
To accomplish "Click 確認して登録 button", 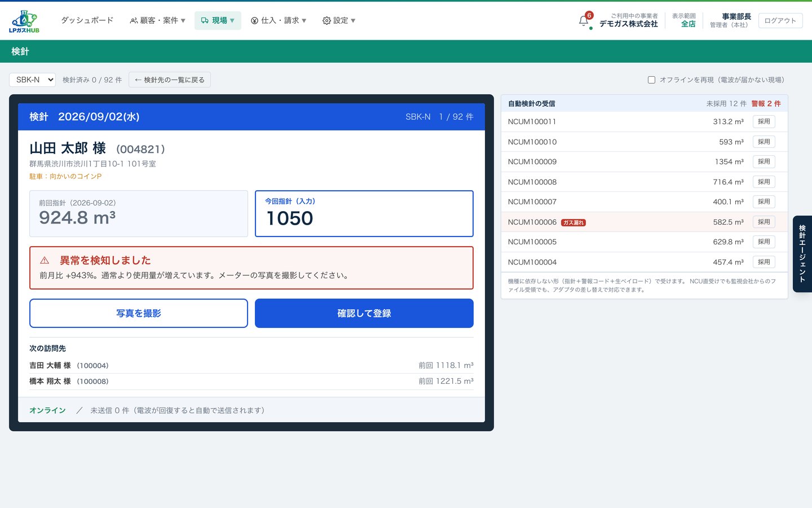I will point(364,313).
